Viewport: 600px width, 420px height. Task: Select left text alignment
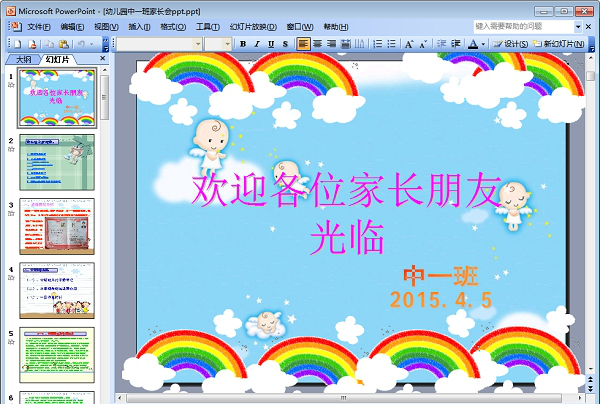pyautogui.click(x=303, y=44)
